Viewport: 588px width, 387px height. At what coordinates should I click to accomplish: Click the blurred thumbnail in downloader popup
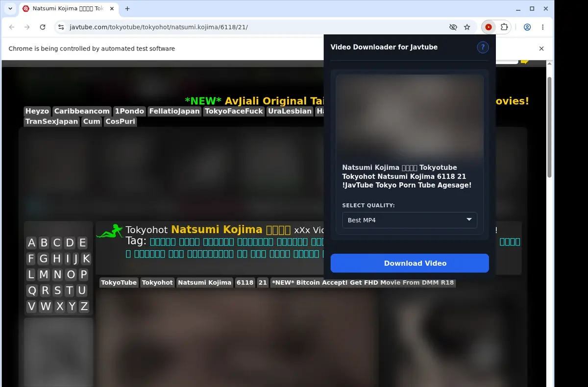tap(410, 116)
